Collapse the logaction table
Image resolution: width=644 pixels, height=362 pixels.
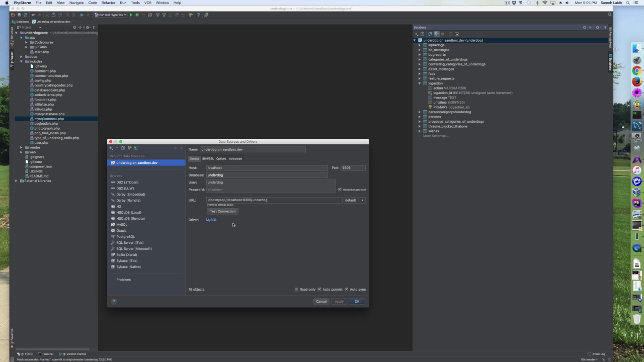(420, 83)
